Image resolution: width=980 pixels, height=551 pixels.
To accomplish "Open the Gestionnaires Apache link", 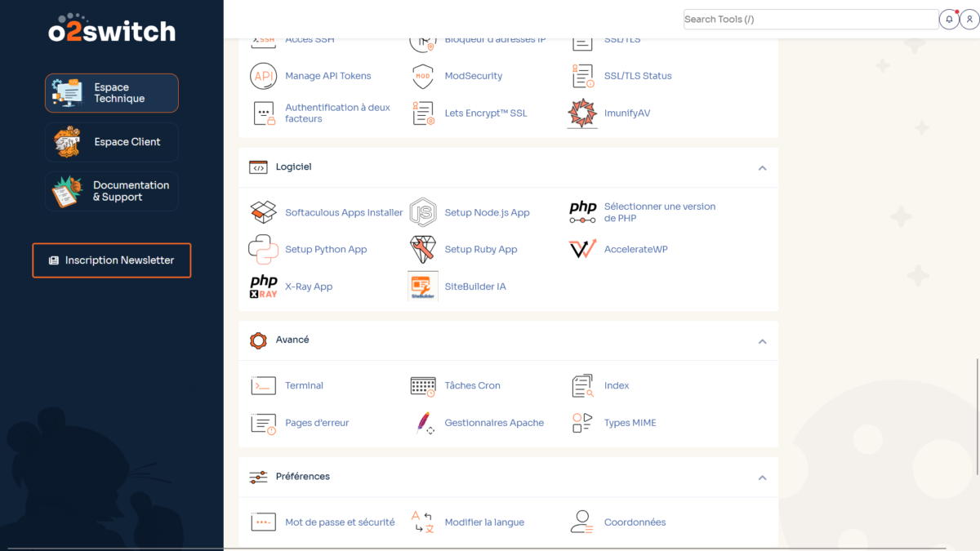I will [x=494, y=423].
